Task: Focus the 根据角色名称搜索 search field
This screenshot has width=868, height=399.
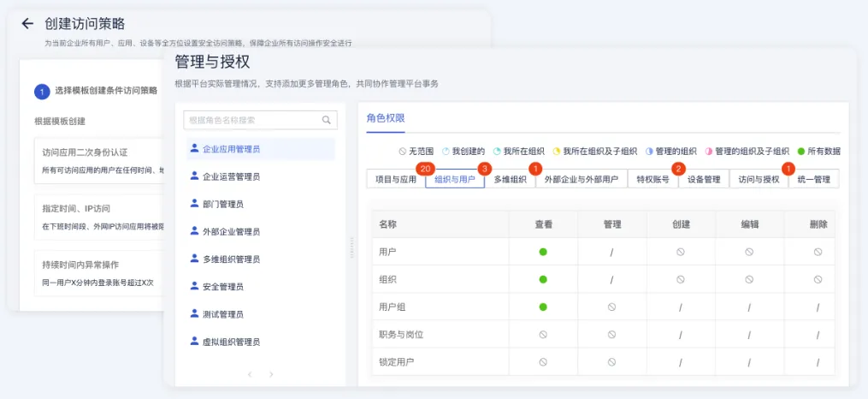Action: (x=260, y=120)
